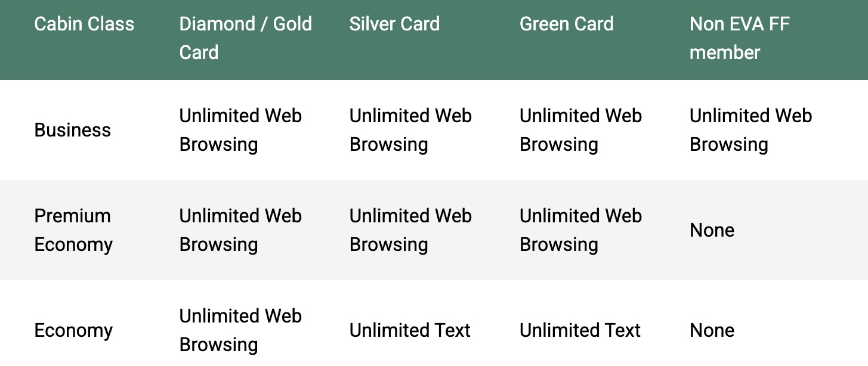Click the Business cabin class row label
This screenshot has height=366, width=868.
coord(72,130)
